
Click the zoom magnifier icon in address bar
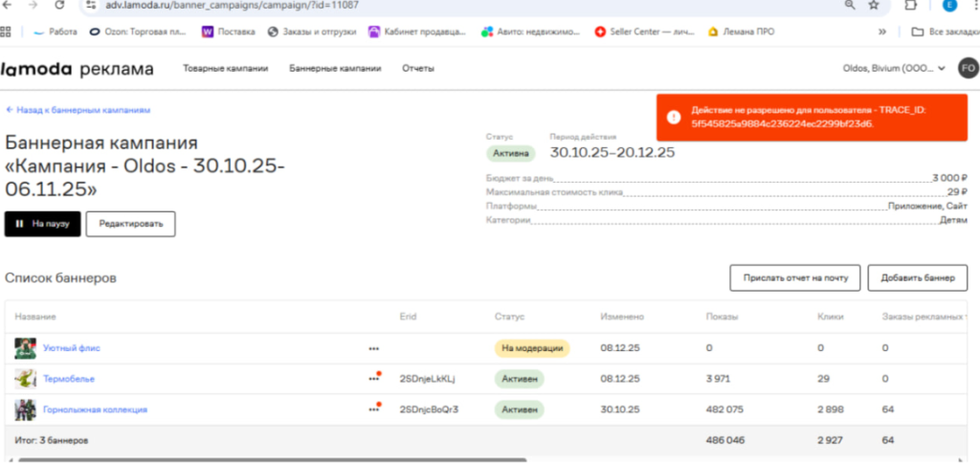click(x=850, y=5)
